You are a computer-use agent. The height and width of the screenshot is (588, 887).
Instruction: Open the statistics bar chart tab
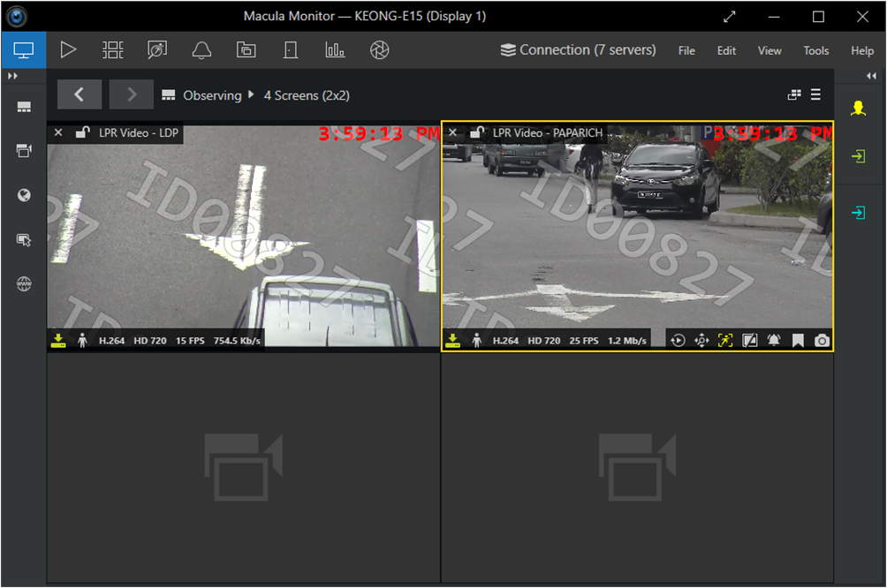(335, 50)
